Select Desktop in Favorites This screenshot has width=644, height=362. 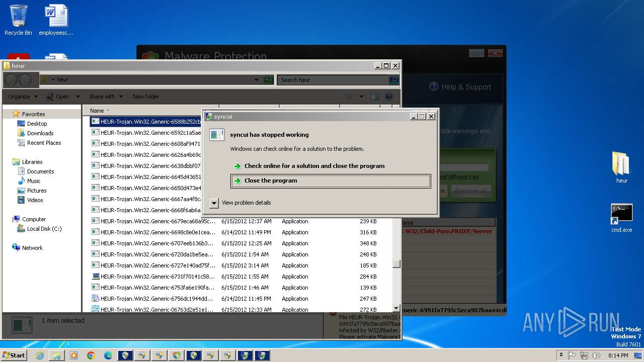coord(37,124)
